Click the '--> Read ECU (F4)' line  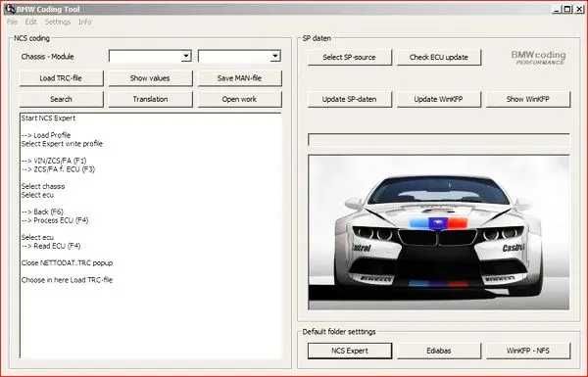(51, 246)
